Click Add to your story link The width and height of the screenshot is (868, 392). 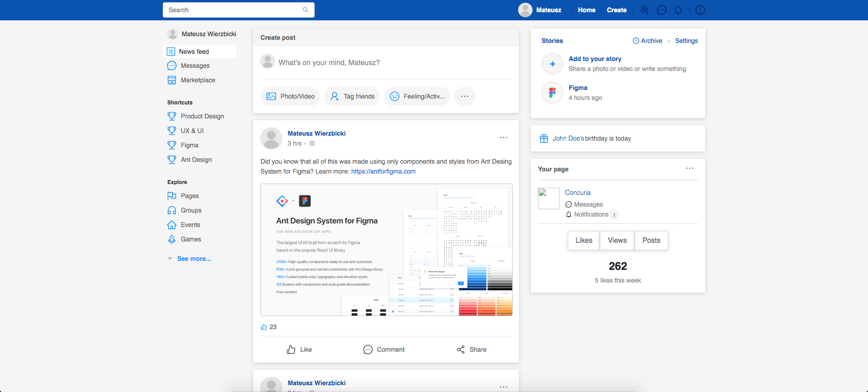click(x=595, y=59)
